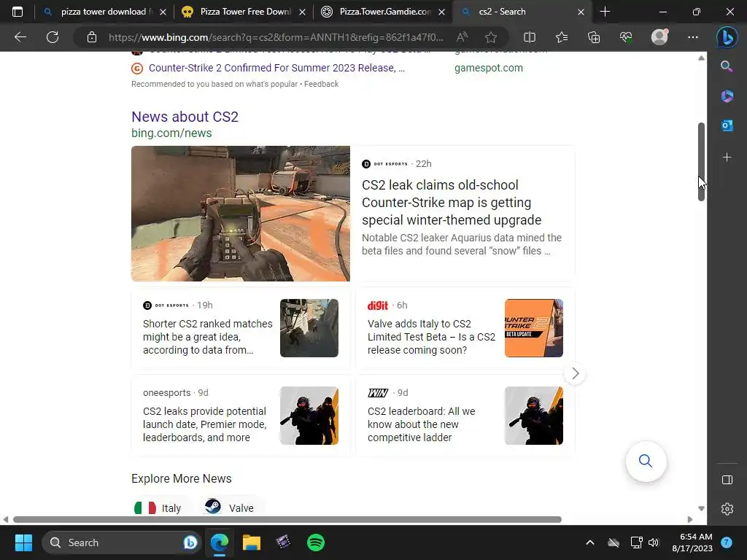747x560 pixels.
Task: Open the Valve adds Italy to CS2 article
Action: point(431,337)
